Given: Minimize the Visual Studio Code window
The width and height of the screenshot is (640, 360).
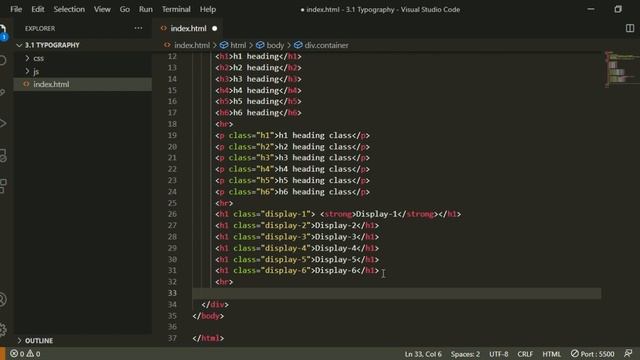Looking at the screenshot, I should 591,9.
